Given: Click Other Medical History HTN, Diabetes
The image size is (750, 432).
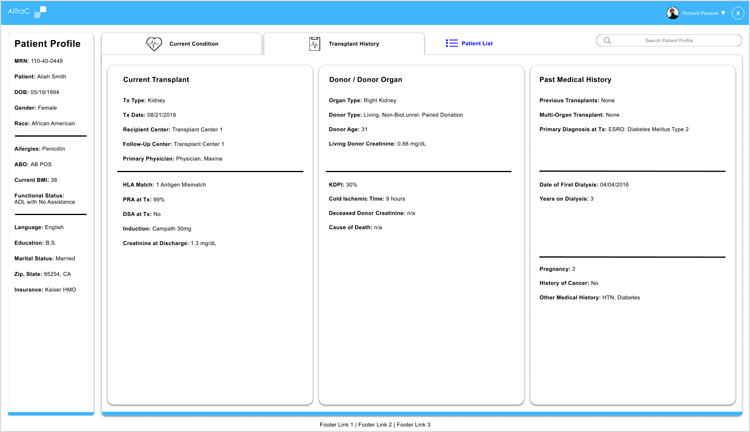Looking at the screenshot, I should (x=589, y=298).
